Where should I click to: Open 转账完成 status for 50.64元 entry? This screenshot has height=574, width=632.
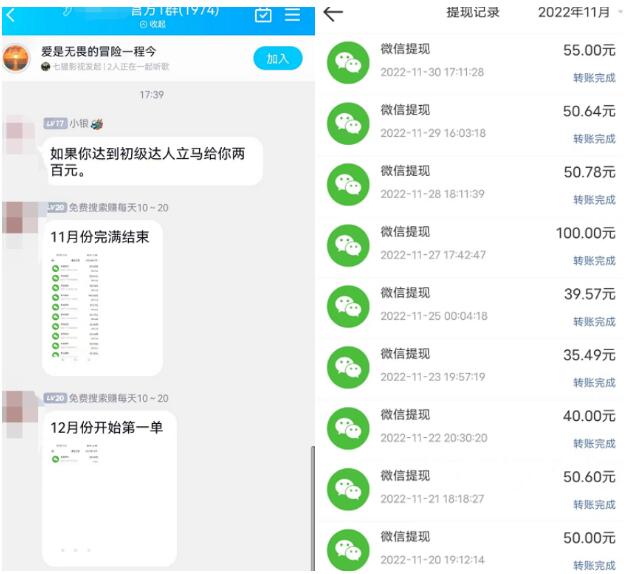click(x=594, y=139)
